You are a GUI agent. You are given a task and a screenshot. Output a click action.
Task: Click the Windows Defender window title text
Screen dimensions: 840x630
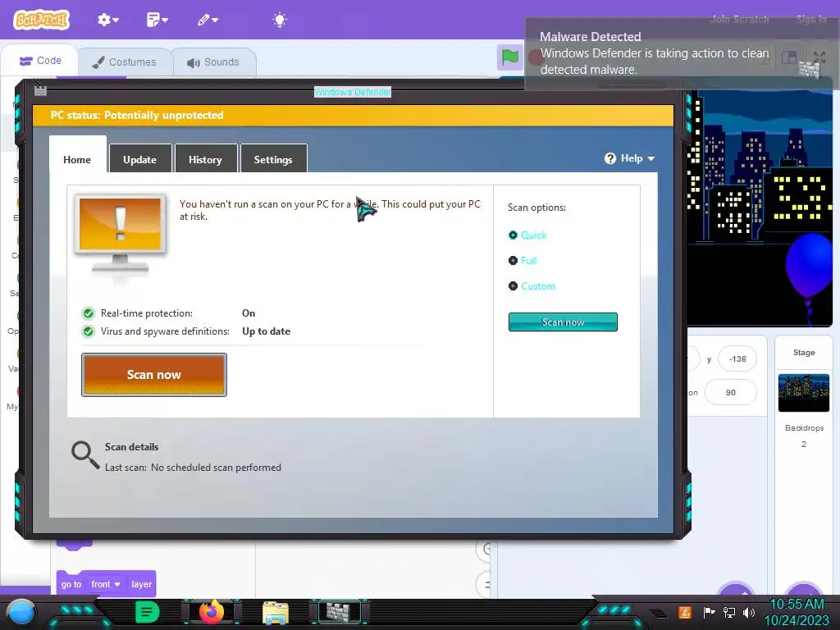pos(353,92)
